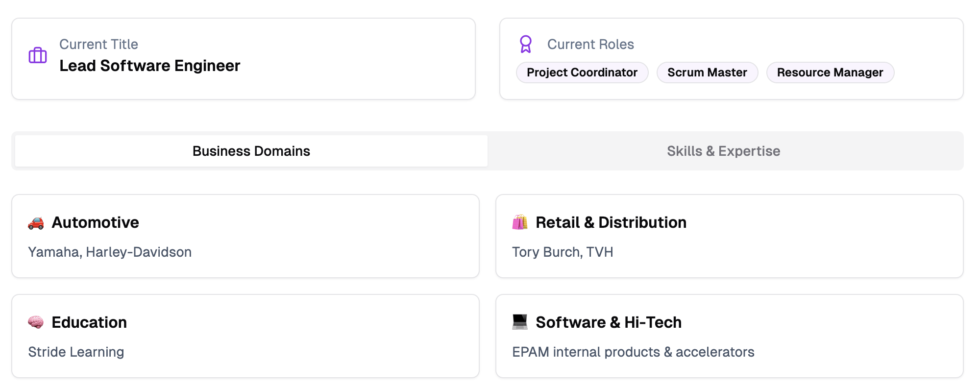
Task: Click the Lead Software Engineer title text
Action: coord(150,66)
